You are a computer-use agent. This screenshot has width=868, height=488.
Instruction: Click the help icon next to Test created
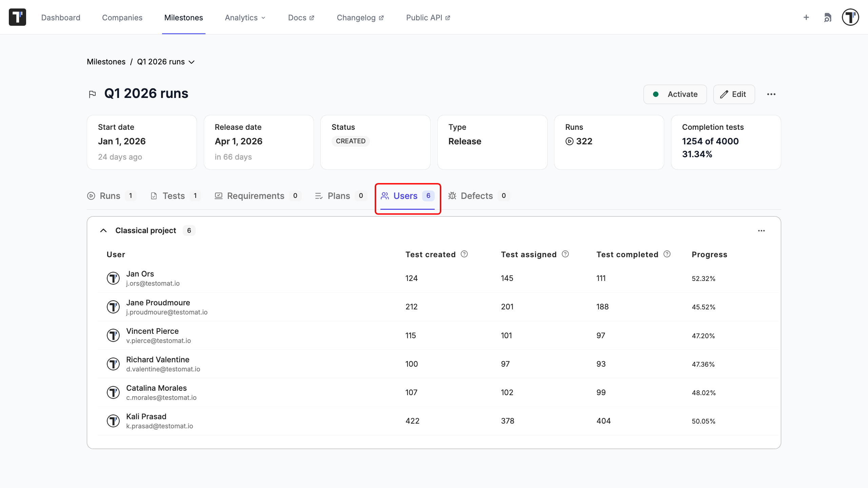pyautogui.click(x=464, y=254)
